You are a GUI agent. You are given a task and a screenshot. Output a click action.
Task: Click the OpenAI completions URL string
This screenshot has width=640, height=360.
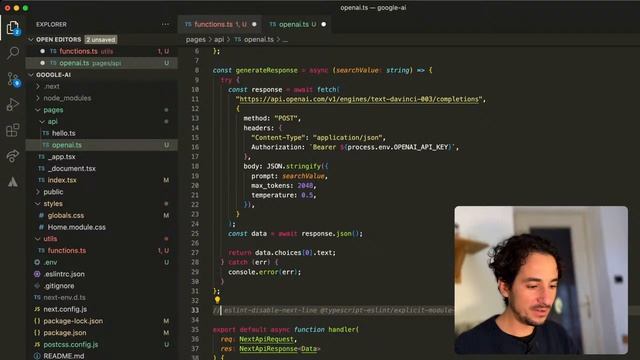click(359, 99)
